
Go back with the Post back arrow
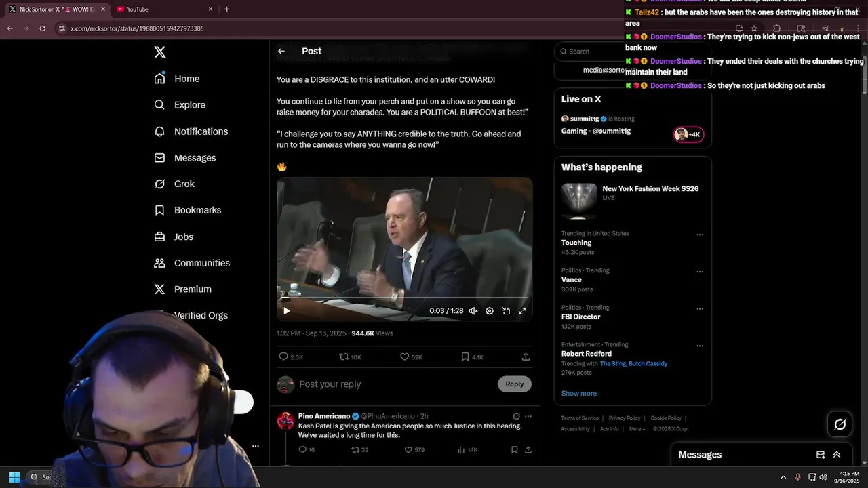click(281, 51)
